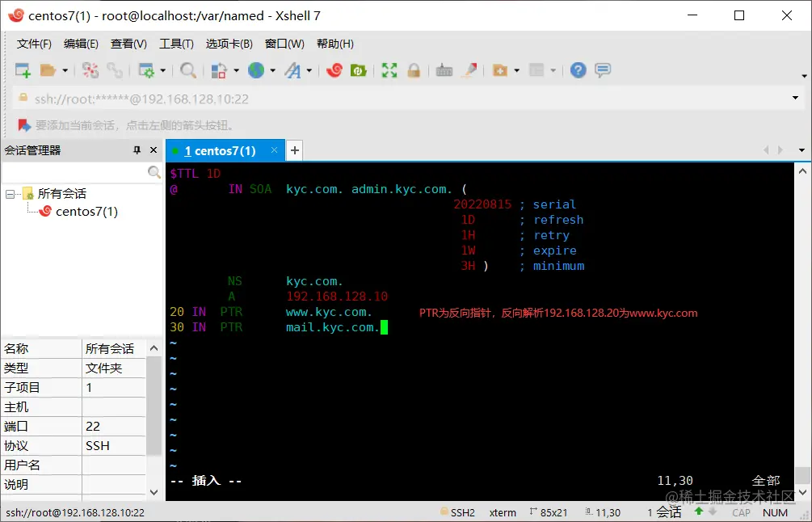This screenshot has height=522, width=812.
Task: Click the lock screen padlock icon
Action: (x=413, y=70)
